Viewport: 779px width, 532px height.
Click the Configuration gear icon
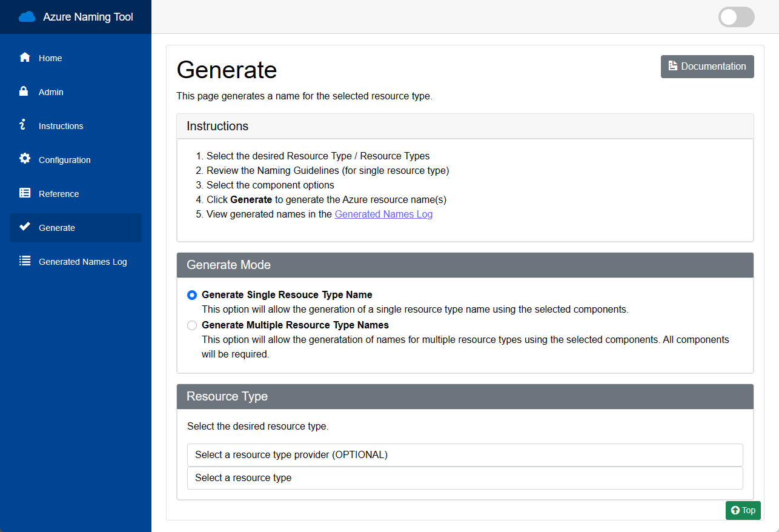click(24, 159)
